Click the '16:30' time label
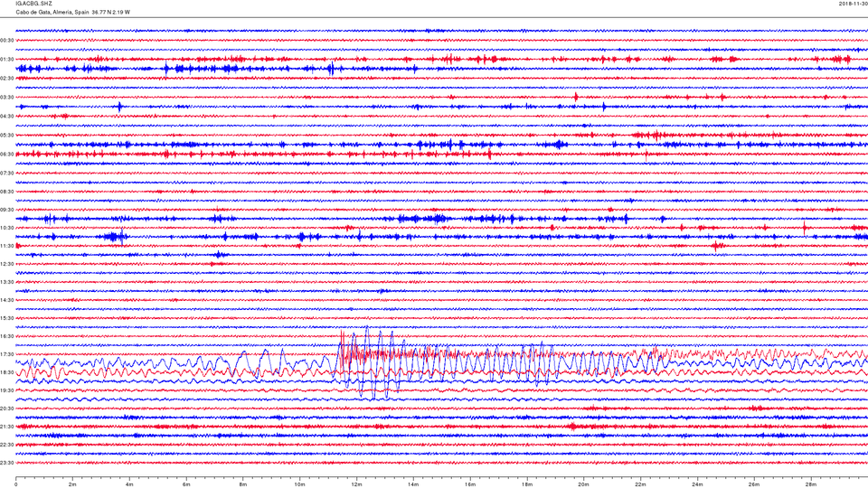 click(x=7, y=336)
